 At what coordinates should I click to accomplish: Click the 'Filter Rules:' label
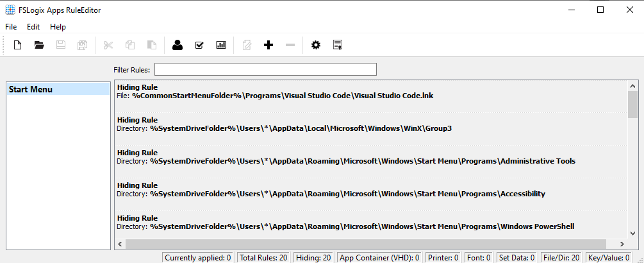pos(132,70)
